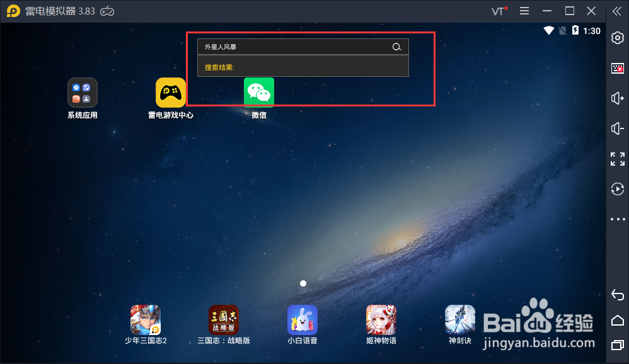
Task: Open the operation recorder icon
Action: point(618,189)
